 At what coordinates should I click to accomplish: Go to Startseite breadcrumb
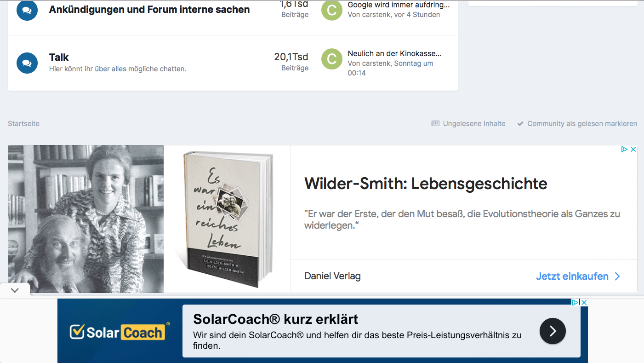[24, 124]
